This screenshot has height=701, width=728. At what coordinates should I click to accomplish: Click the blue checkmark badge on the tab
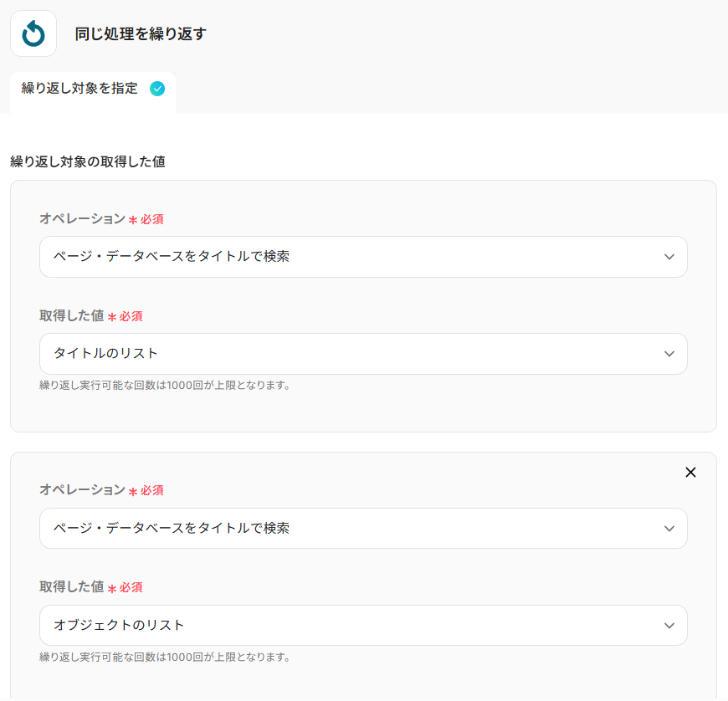157,89
